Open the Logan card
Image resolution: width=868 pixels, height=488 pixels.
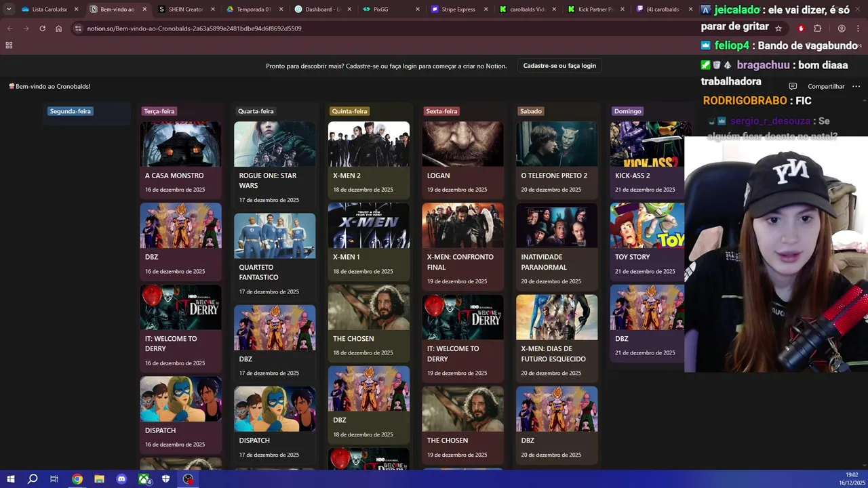pyautogui.click(x=462, y=160)
